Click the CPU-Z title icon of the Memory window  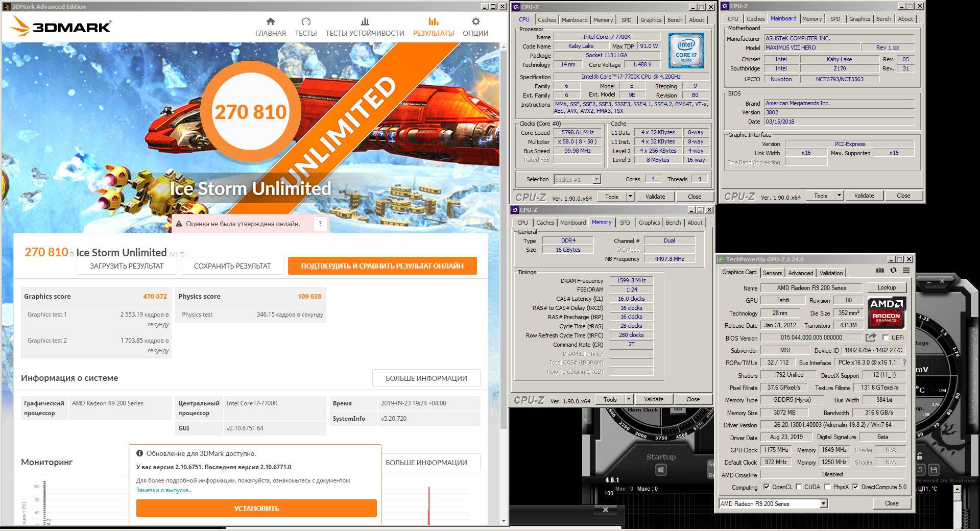(x=515, y=210)
